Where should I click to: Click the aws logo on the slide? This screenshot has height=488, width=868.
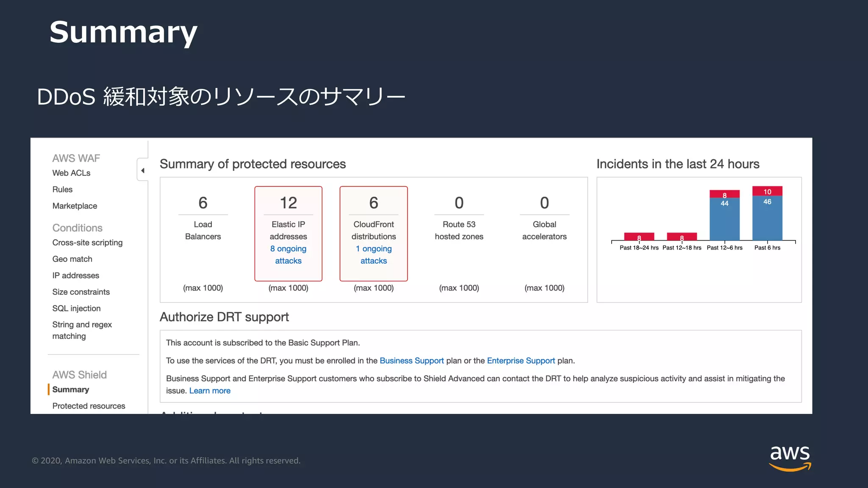[790, 458]
